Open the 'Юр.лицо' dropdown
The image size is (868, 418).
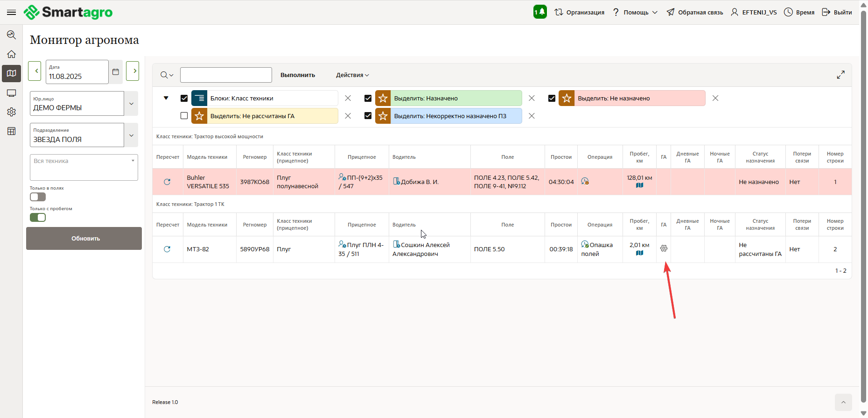point(131,104)
